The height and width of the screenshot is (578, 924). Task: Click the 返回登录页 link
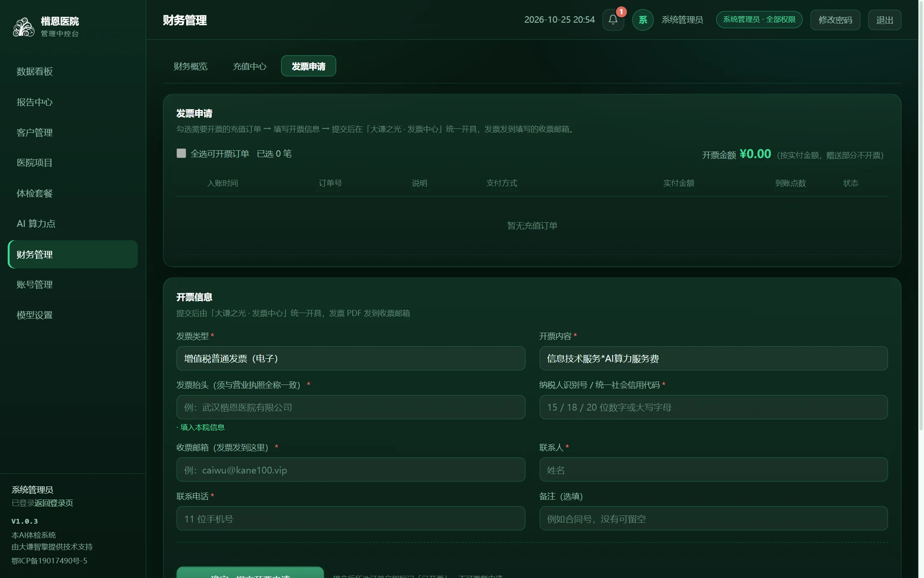point(54,503)
